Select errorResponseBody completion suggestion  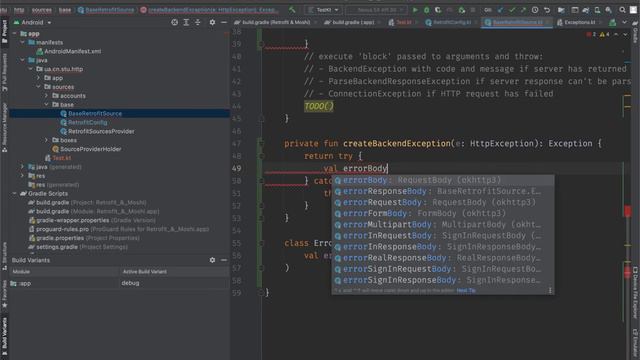coord(442,191)
